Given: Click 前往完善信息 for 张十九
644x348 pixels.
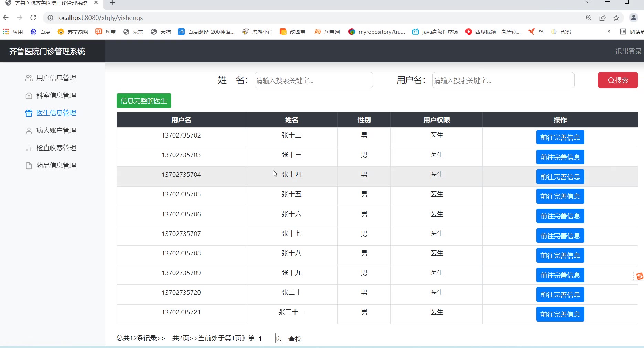Looking at the screenshot, I should pyautogui.click(x=560, y=275).
